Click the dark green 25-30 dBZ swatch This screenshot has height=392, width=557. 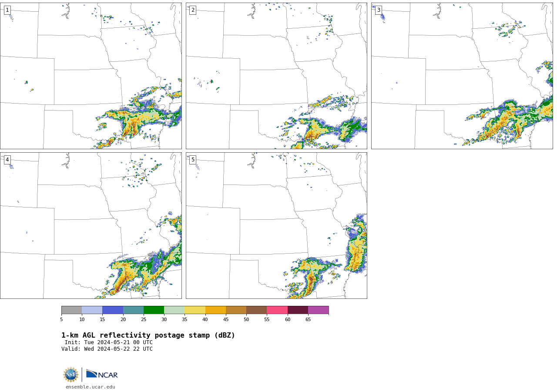coord(154,310)
